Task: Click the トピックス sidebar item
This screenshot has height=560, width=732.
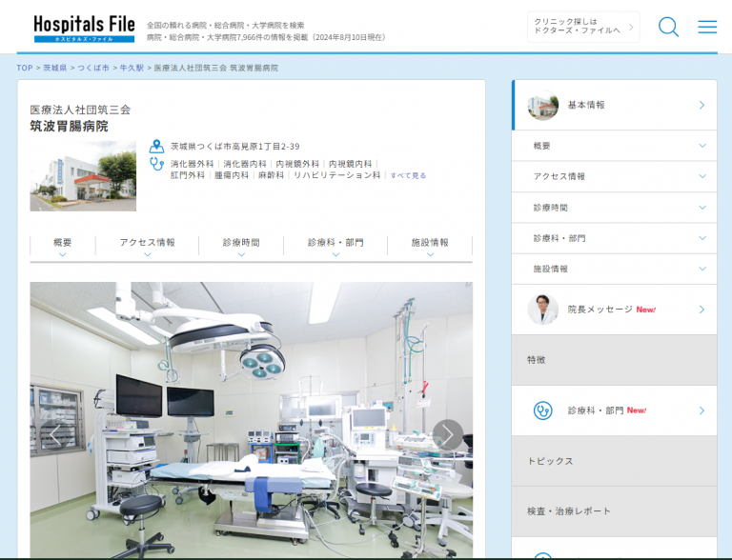Action: [x=615, y=461]
